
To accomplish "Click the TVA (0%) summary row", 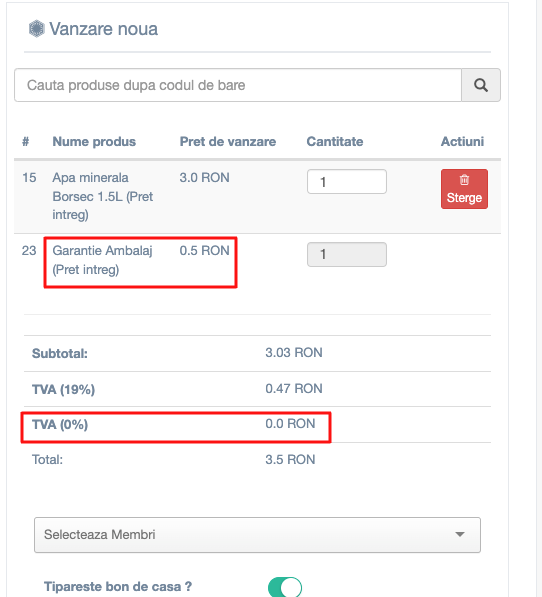I will pyautogui.click(x=257, y=424).
